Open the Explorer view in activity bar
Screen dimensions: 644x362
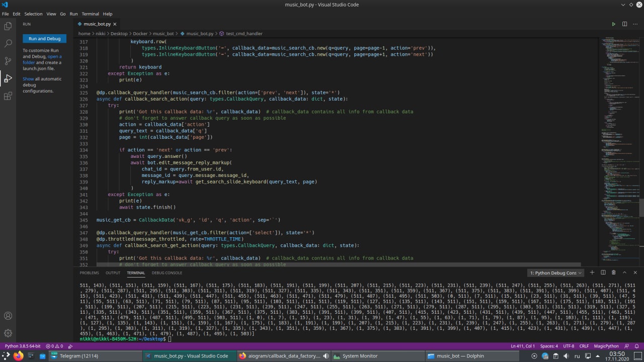[x=8, y=26]
